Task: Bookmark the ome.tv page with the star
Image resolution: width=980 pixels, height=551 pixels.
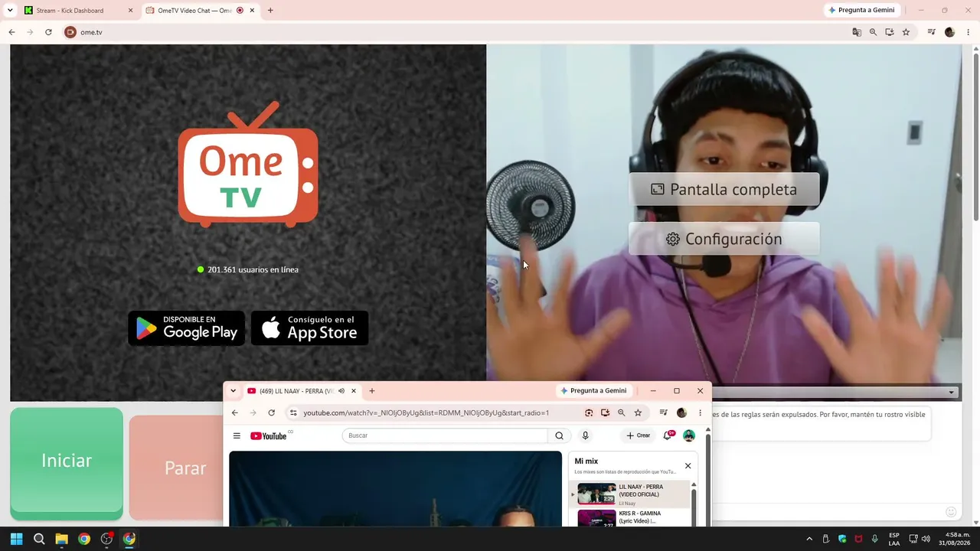Action: (x=906, y=32)
